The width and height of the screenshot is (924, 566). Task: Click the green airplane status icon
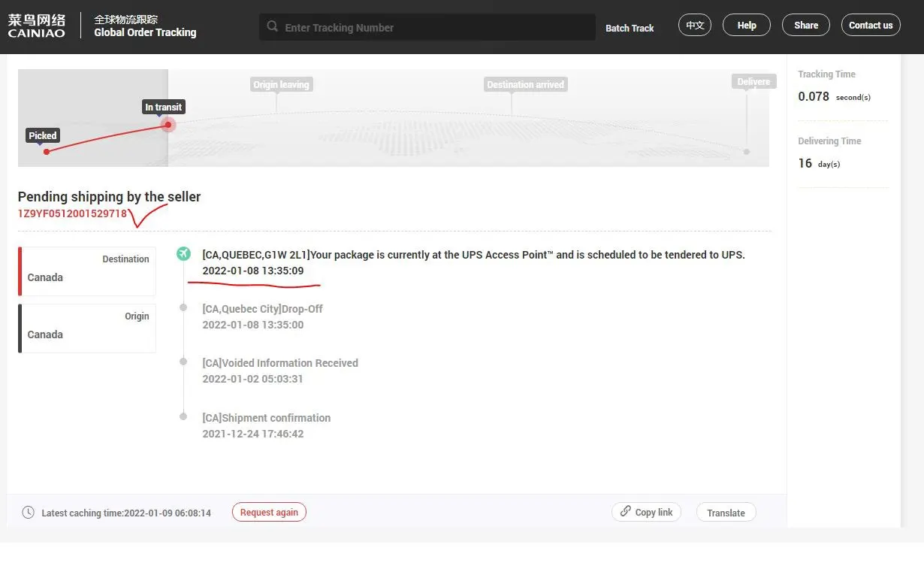coord(183,254)
